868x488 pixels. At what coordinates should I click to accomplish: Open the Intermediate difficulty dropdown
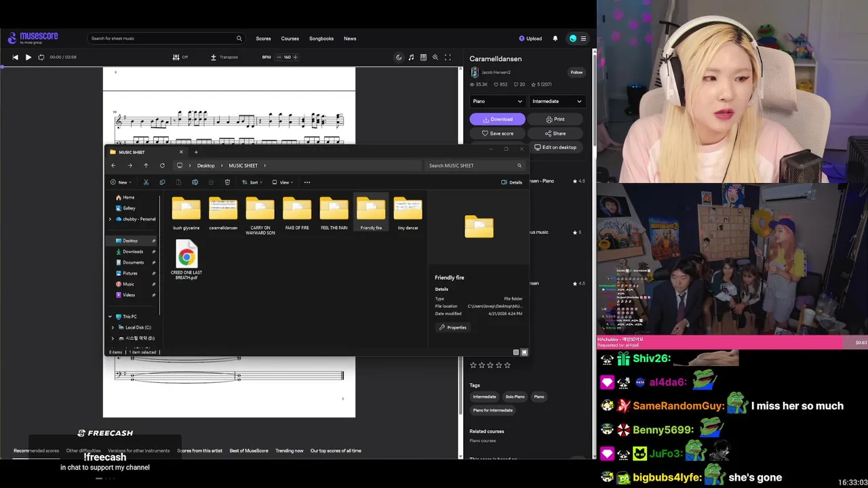tap(557, 101)
